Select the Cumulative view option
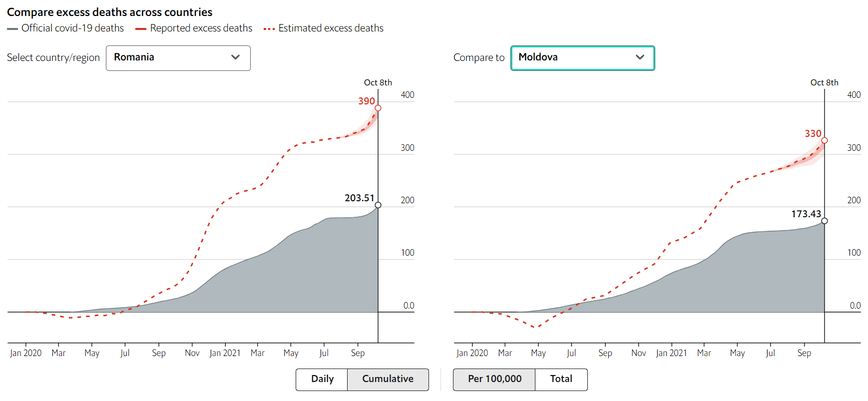The height and width of the screenshot is (401, 868). click(387, 380)
